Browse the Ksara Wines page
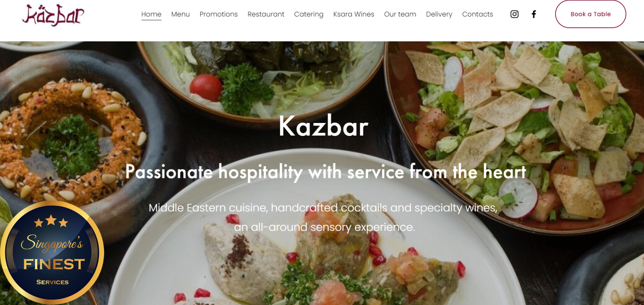This screenshot has width=644, height=305. click(x=354, y=14)
